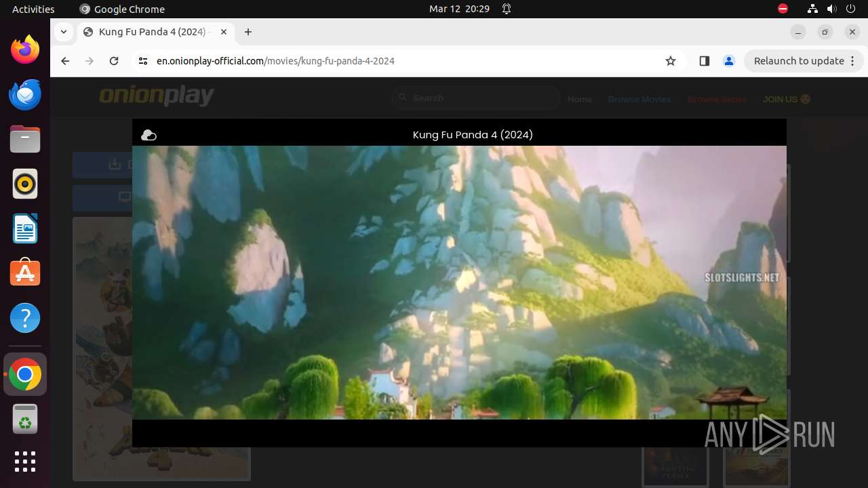868x488 pixels.
Task: Open the clock and calendar panel
Action: [459, 9]
